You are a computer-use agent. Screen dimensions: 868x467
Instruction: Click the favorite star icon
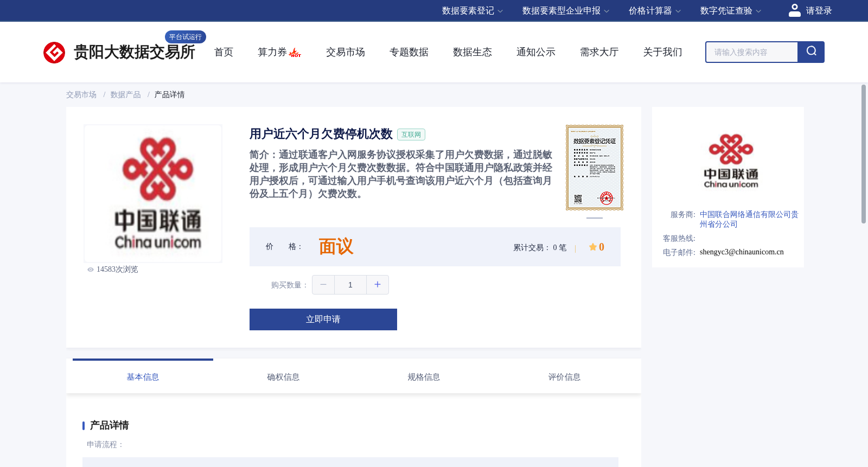tap(593, 247)
